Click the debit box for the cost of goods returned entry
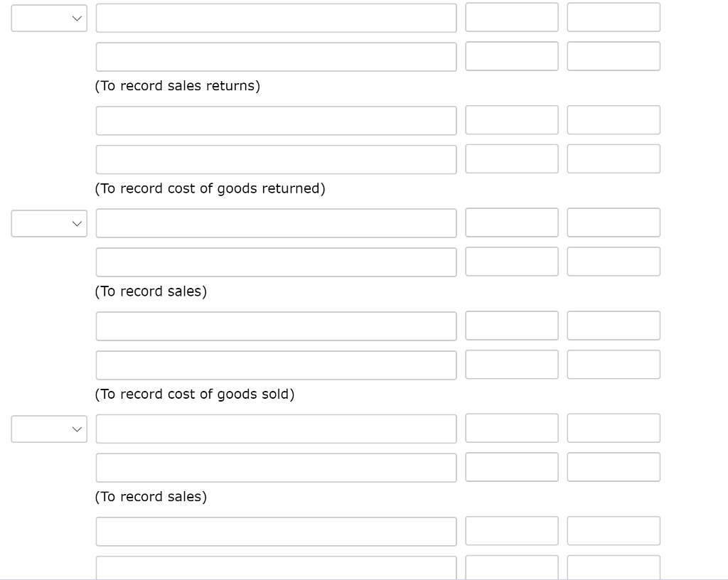The width and height of the screenshot is (728, 580). [x=512, y=120]
